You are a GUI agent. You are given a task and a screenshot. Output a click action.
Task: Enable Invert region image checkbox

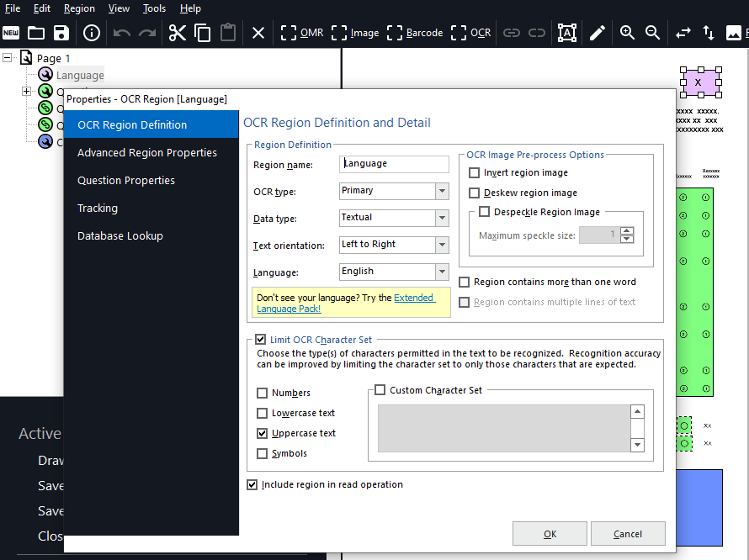(474, 172)
